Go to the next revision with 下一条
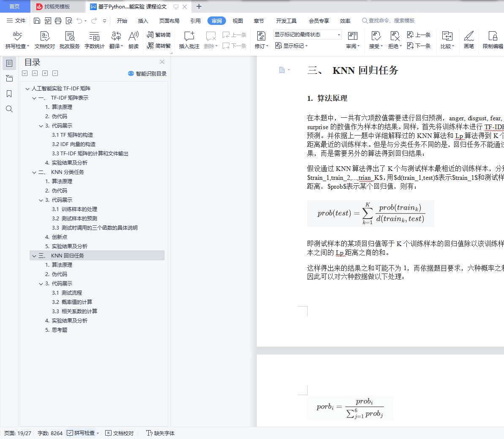Screen dimensions: 504x439 tap(419, 46)
